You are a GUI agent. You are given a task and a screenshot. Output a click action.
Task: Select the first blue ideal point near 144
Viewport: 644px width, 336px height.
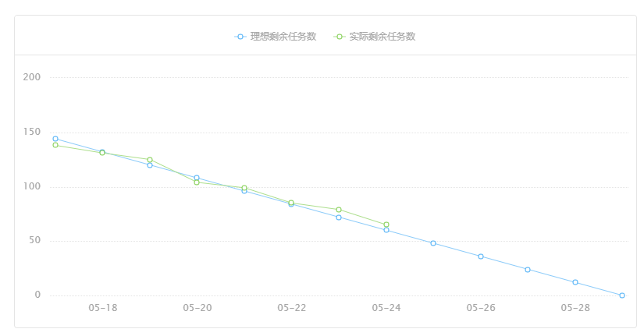pyautogui.click(x=55, y=139)
